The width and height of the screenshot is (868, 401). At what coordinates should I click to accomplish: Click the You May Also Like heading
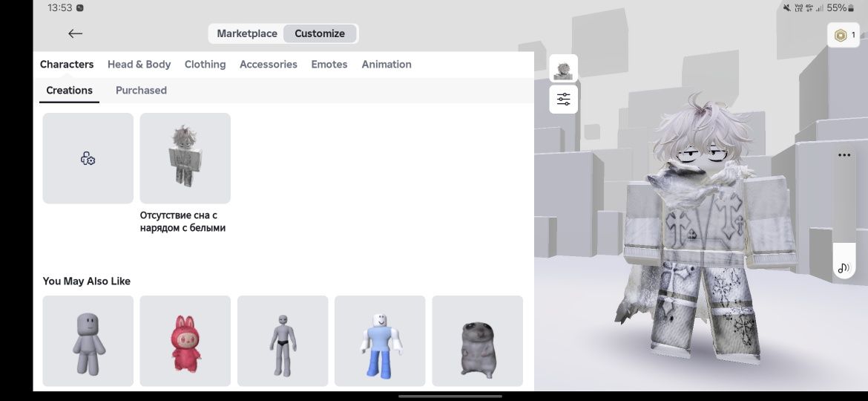pos(86,281)
